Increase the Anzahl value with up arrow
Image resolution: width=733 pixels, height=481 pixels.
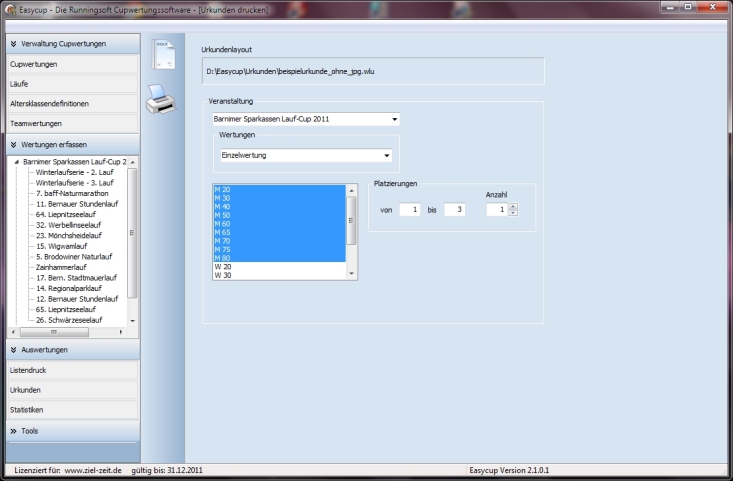(514, 207)
